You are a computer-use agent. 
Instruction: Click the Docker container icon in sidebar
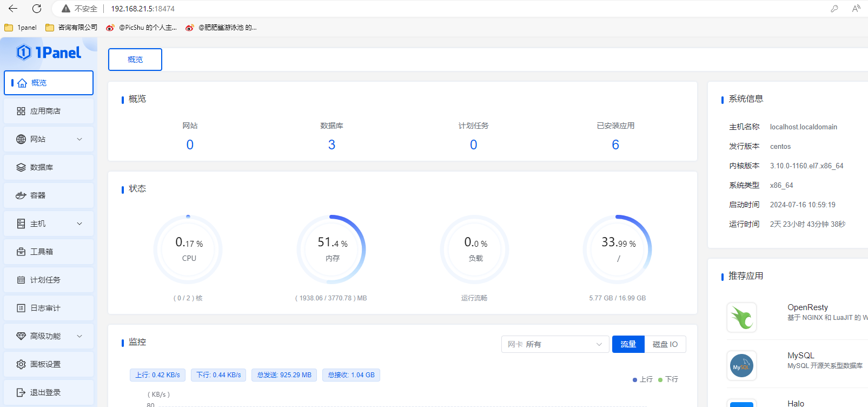(21, 195)
